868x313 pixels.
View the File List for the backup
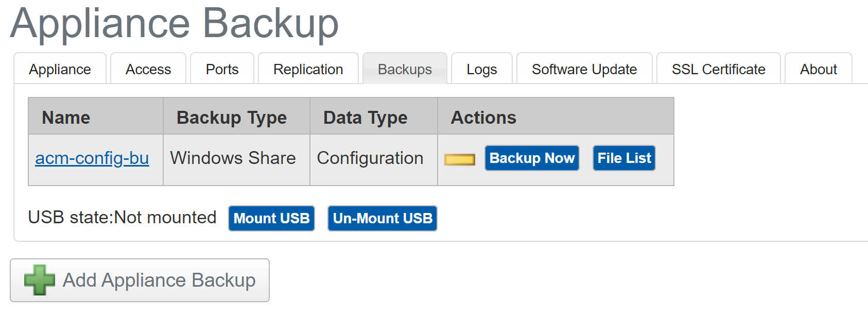click(623, 158)
